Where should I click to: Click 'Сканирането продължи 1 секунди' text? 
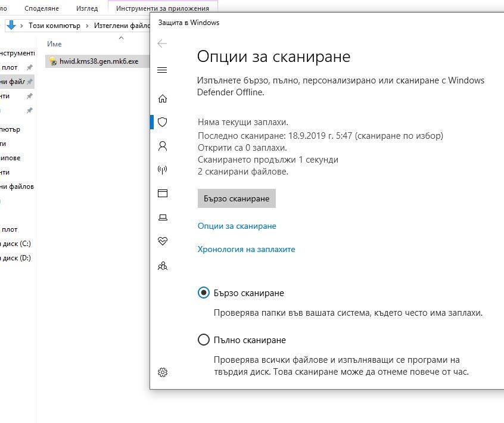[268, 160]
